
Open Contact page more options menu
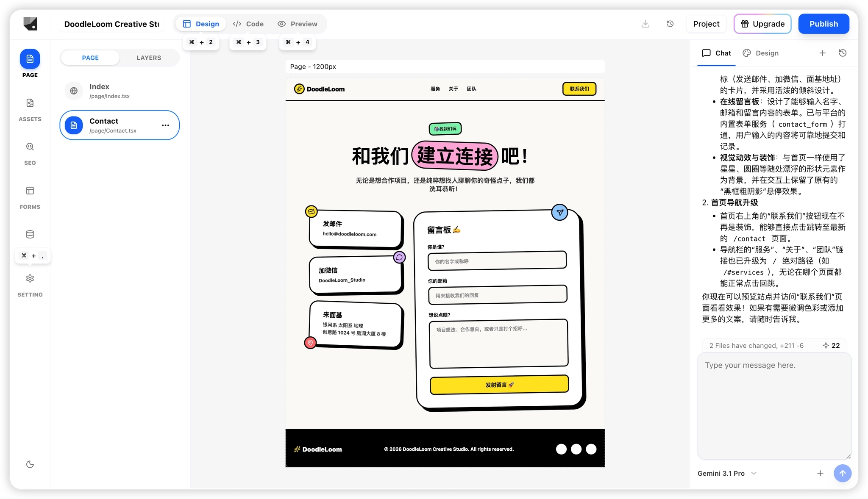[x=165, y=125]
